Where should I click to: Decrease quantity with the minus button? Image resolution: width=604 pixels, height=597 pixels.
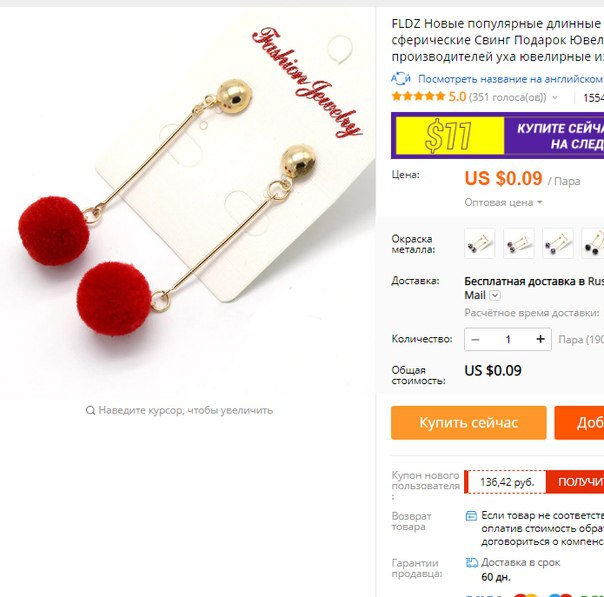pyautogui.click(x=475, y=339)
